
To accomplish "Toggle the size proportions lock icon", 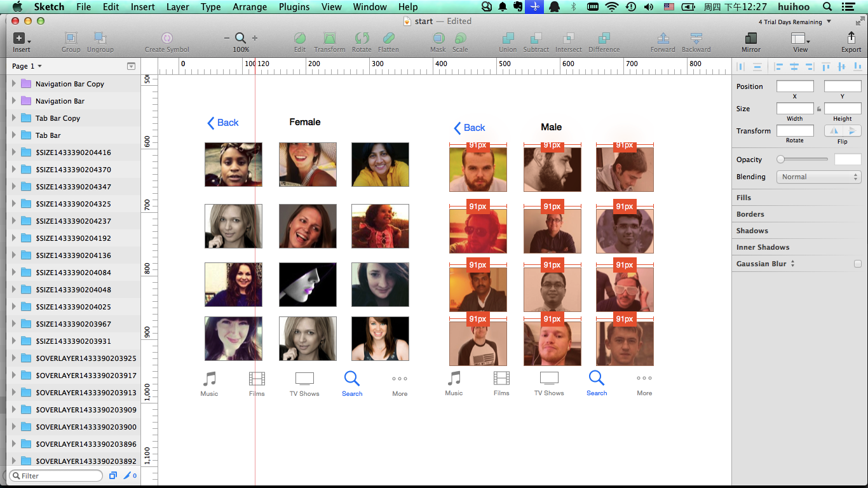I will coord(818,109).
